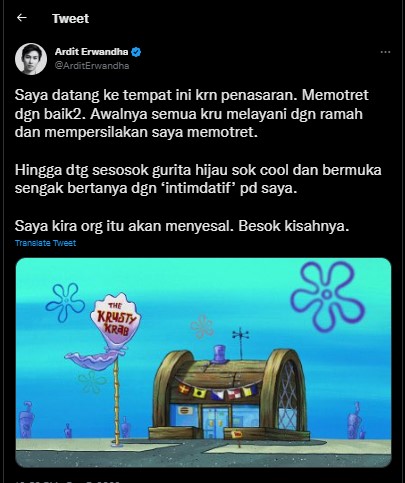This screenshot has height=483, width=405.
Task: Open the @ArditErwandha handle link
Action: pos(92,66)
